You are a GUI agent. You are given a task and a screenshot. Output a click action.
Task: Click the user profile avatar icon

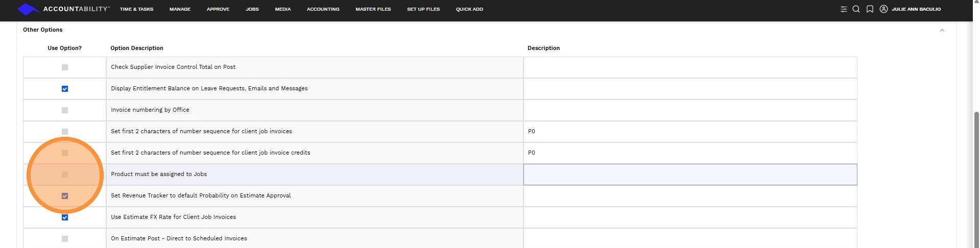883,9
